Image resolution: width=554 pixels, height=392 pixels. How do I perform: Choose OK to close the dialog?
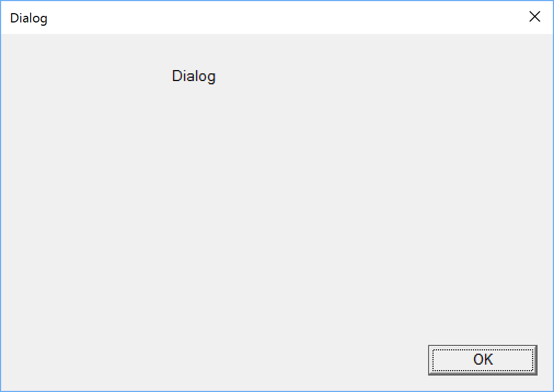tap(483, 360)
